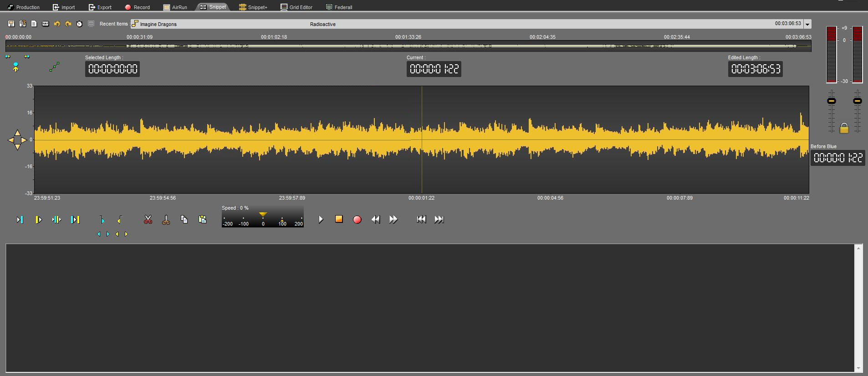Click the floppy disk save icon
This screenshot has height=376, width=868.
click(11, 24)
